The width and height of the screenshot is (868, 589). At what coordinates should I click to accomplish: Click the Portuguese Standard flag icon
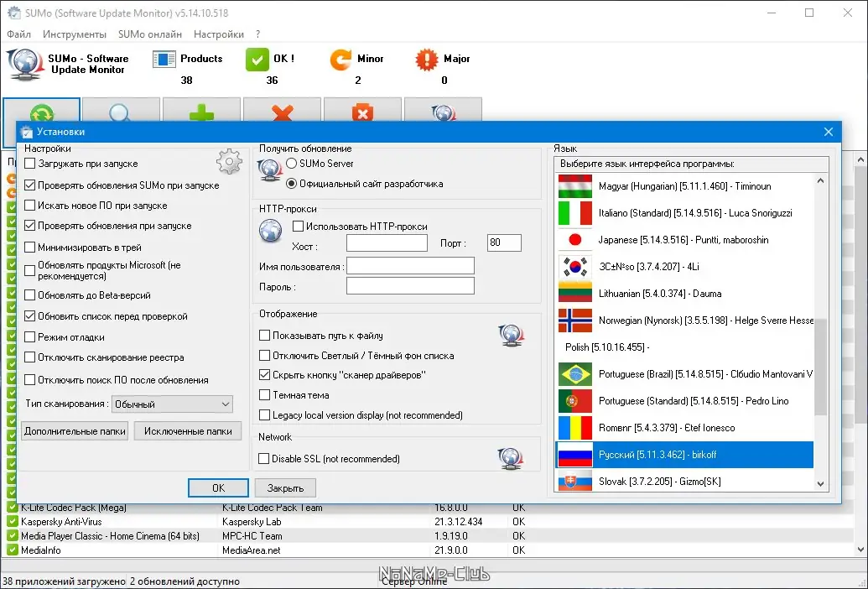[x=575, y=401]
